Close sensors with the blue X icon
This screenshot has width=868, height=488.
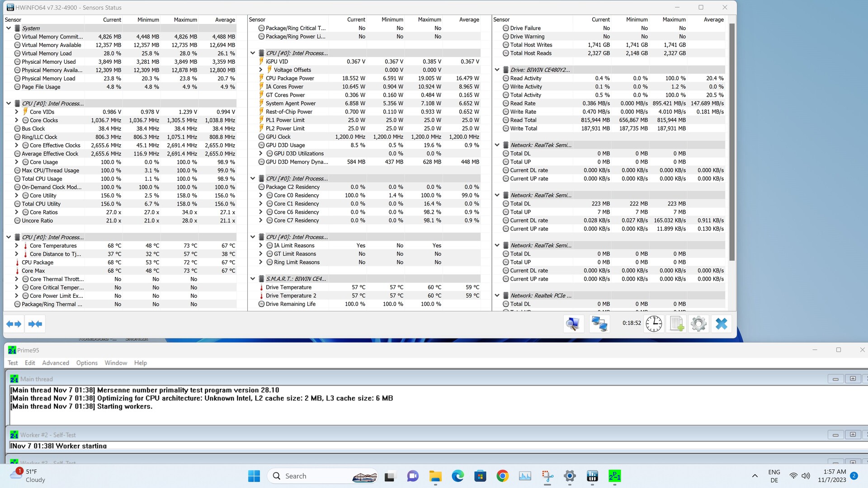722,324
